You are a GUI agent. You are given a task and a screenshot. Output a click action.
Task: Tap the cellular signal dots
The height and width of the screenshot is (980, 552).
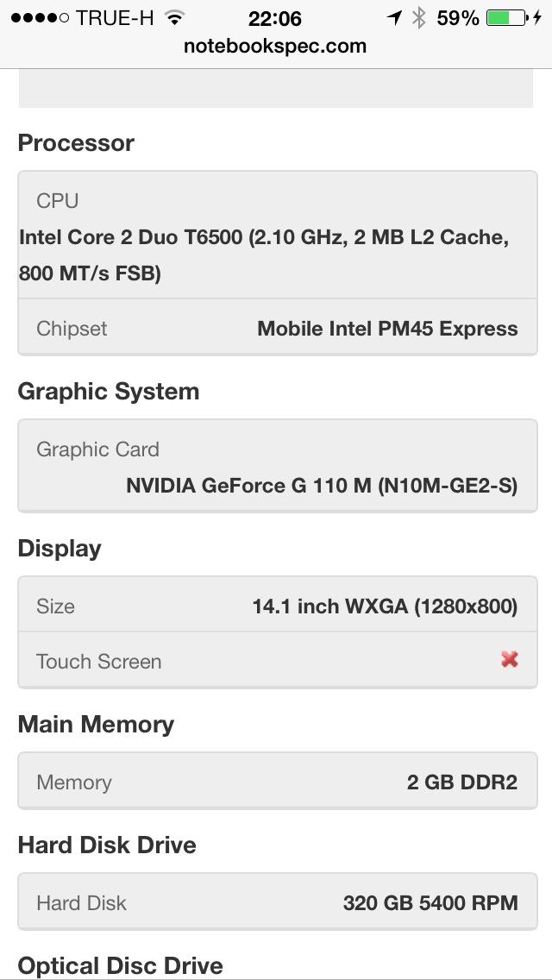coord(40,17)
